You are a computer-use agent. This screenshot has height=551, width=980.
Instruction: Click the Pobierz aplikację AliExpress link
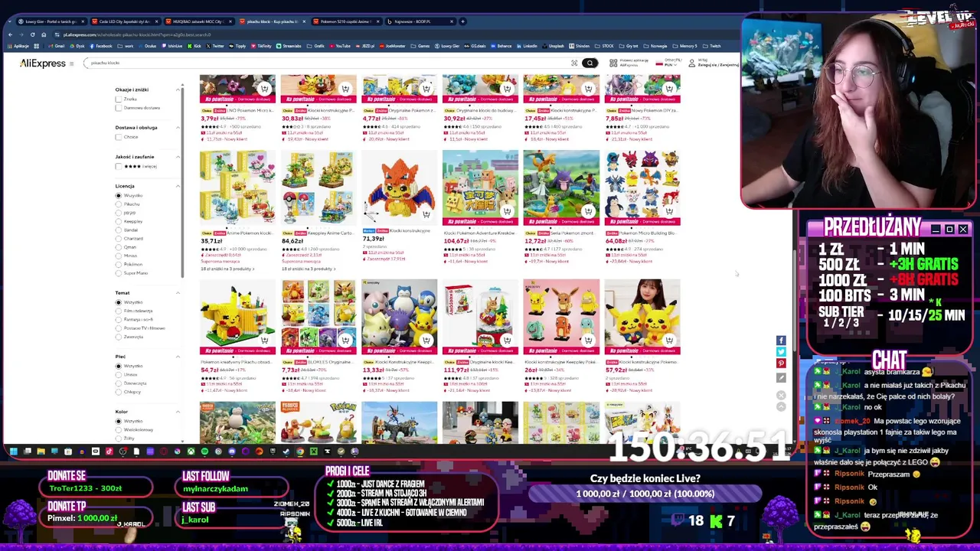pyautogui.click(x=628, y=63)
